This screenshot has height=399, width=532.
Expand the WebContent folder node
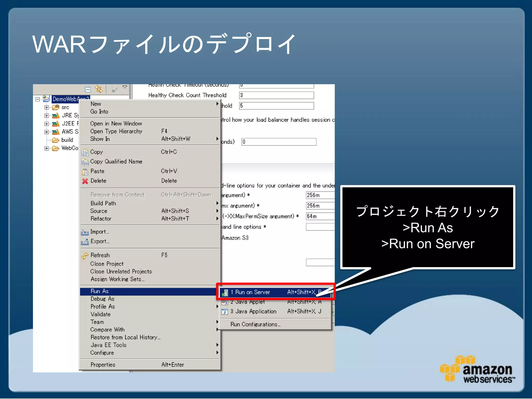(x=46, y=148)
